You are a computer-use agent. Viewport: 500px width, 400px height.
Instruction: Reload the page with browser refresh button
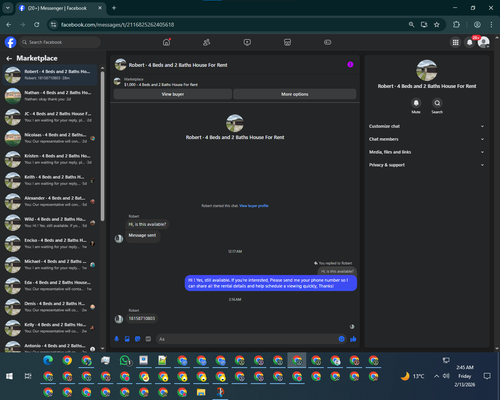(37, 25)
